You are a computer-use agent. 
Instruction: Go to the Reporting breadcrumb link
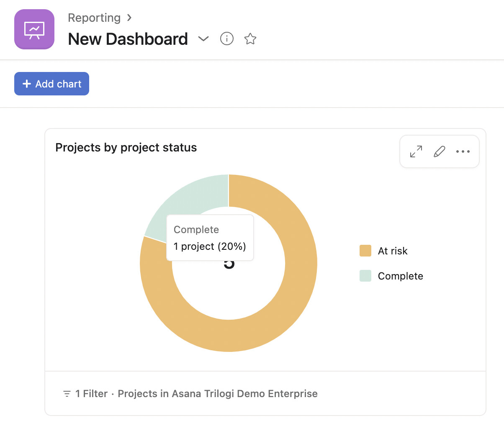pyautogui.click(x=94, y=18)
